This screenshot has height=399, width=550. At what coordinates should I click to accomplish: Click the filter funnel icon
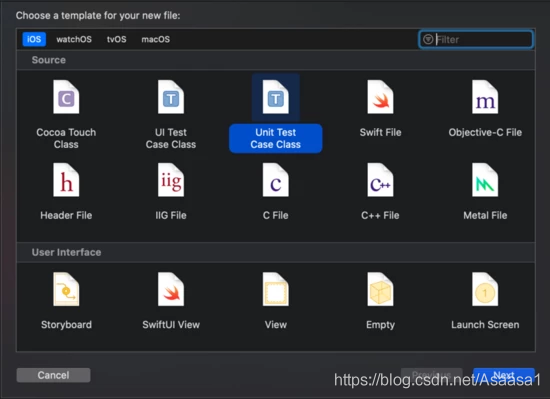pos(428,39)
